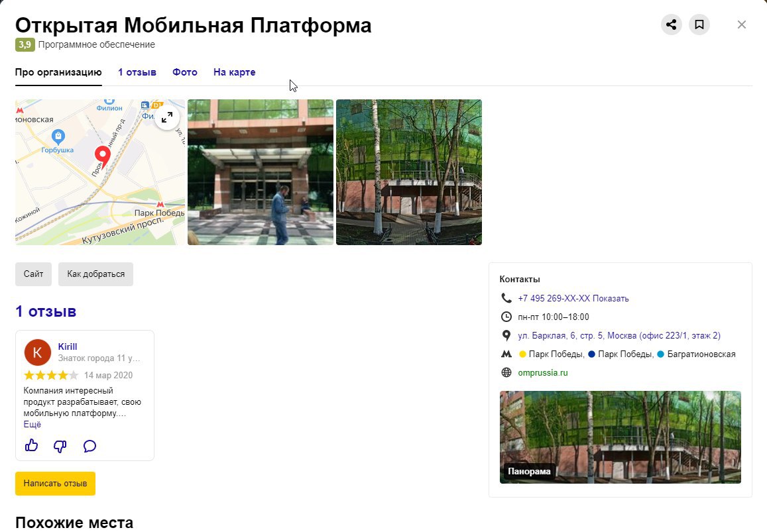Click the four-star rating on Kirill's review

click(x=51, y=375)
